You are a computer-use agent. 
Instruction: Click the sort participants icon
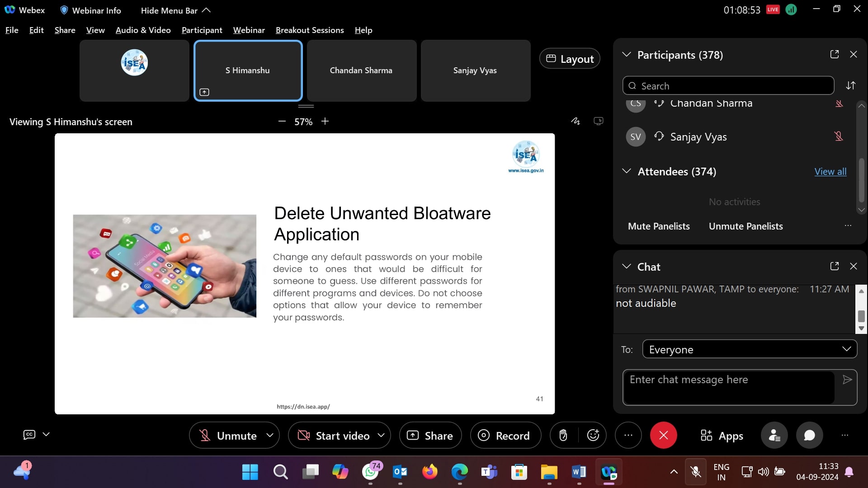tap(850, 86)
